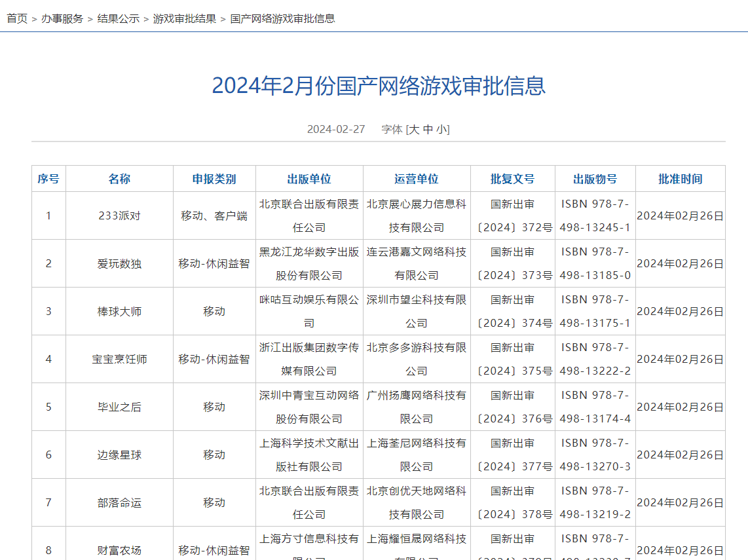The width and height of the screenshot is (748, 560).
Task: Click ISBN 978-7-498-13219-2
Action: pos(595,503)
